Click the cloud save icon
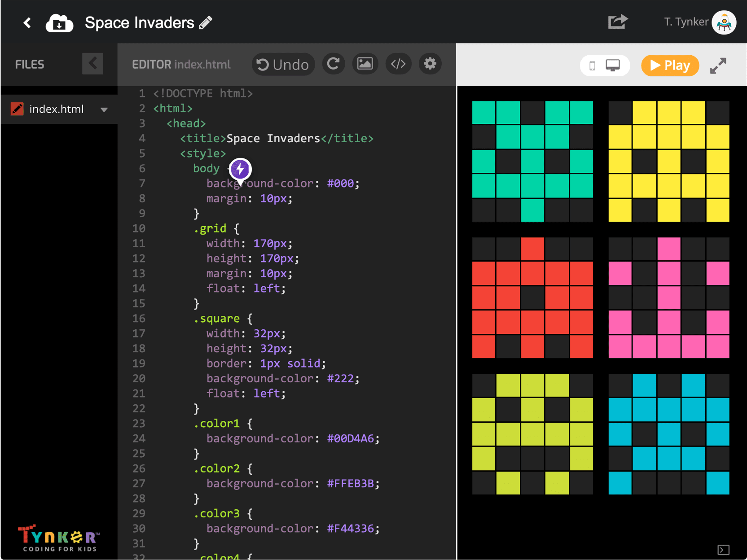747x560 pixels. 59,23
